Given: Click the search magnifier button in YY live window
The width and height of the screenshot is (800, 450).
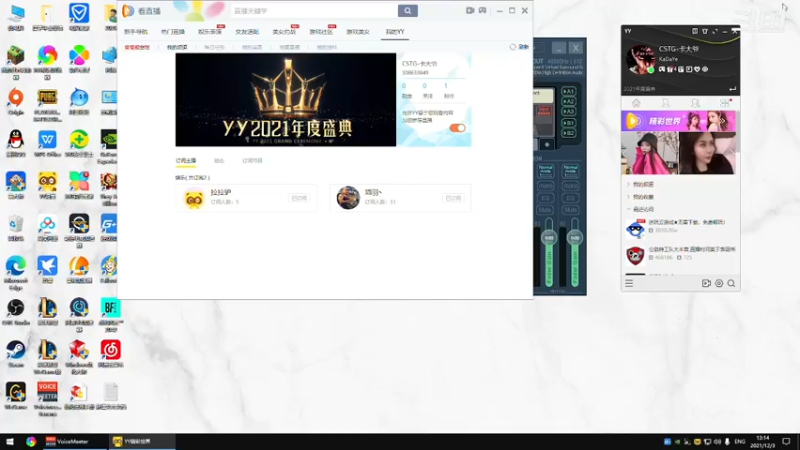Looking at the screenshot, I should 407,11.
